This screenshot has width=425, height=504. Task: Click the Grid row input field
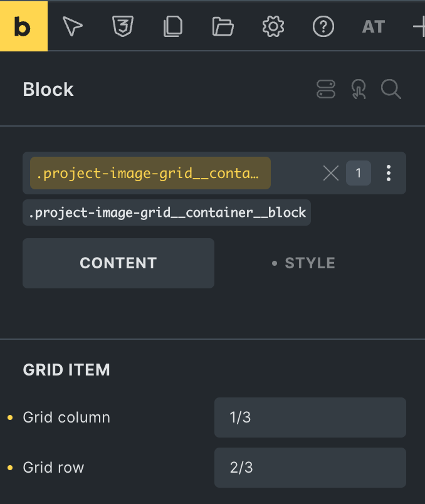pos(310,468)
